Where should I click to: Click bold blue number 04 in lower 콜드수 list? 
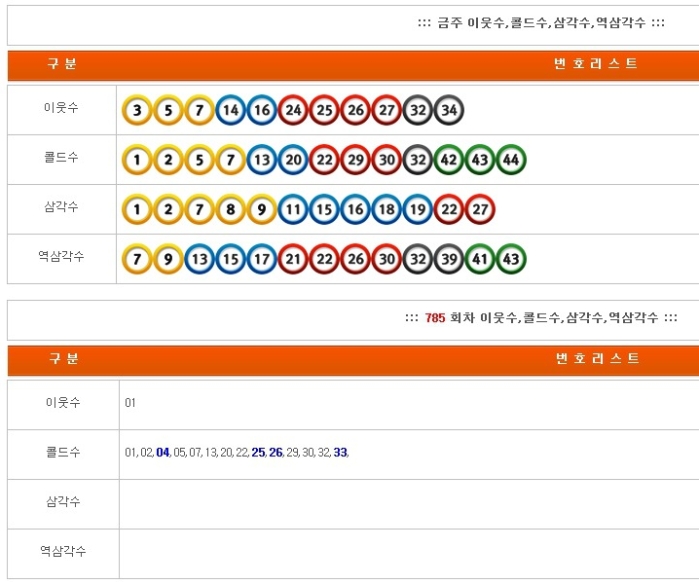pyautogui.click(x=163, y=453)
